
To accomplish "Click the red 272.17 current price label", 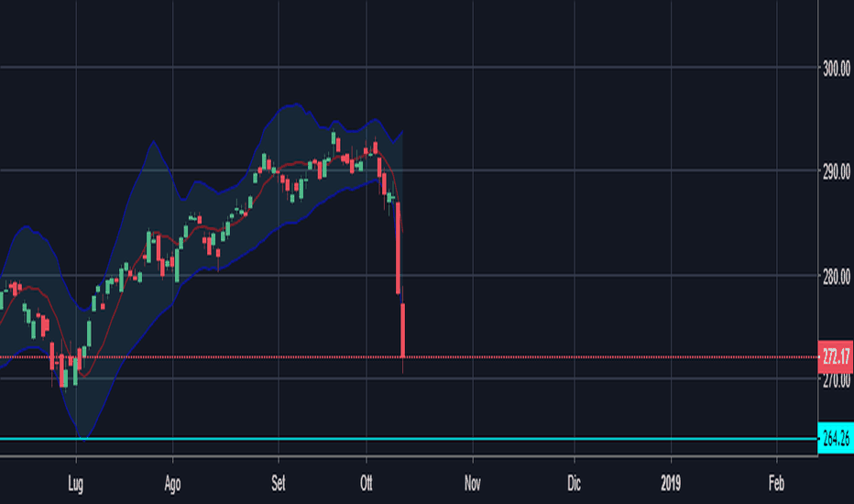I will [836, 356].
